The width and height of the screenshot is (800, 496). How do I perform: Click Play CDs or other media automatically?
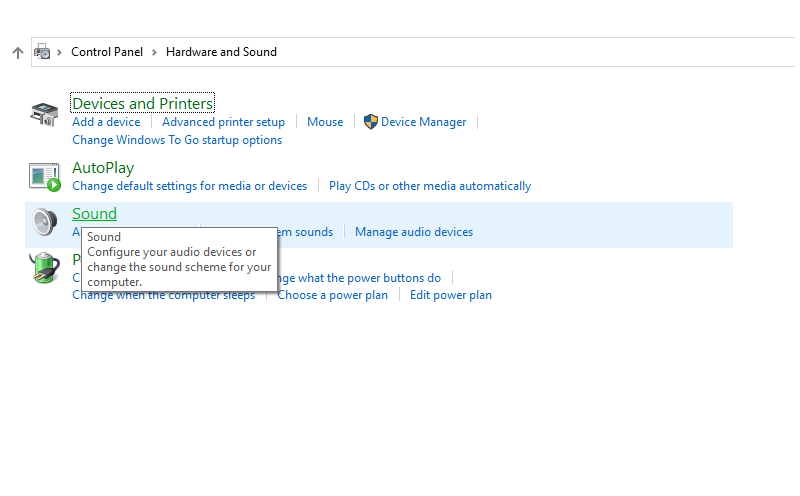pyautogui.click(x=430, y=186)
